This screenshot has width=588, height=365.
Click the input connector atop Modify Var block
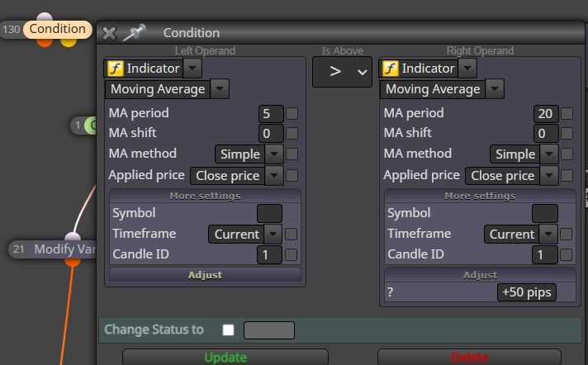pos(73,237)
